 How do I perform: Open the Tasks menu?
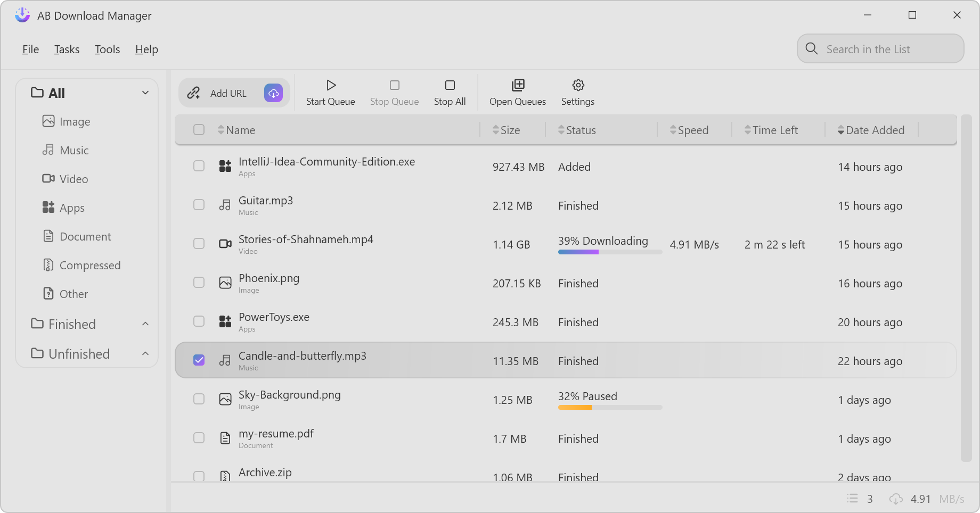point(67,49)
